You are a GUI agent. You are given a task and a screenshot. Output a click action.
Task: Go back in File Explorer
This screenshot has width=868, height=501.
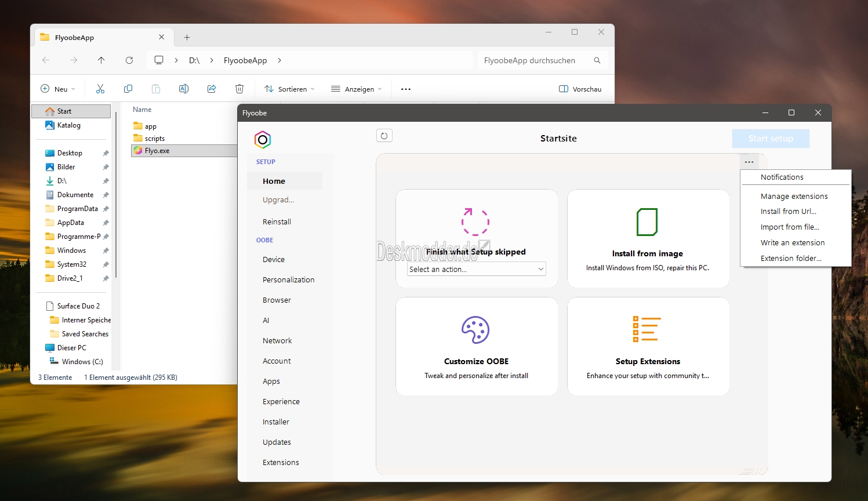46,60
